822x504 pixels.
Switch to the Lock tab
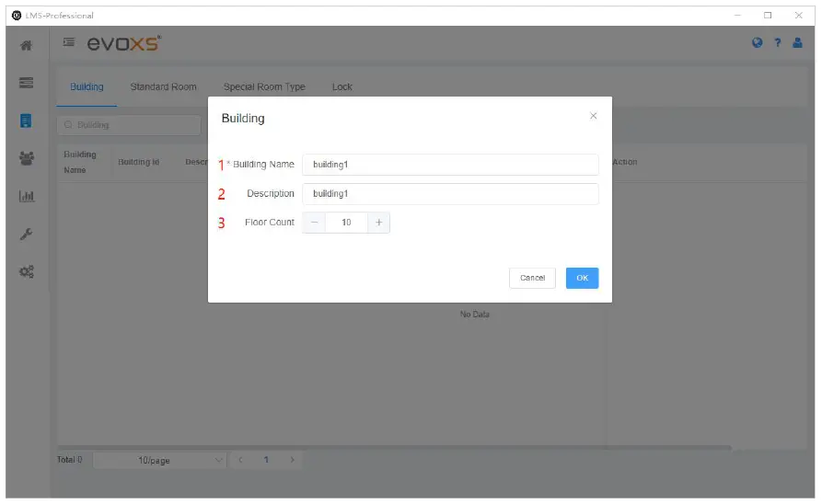(x=342, y=87)
